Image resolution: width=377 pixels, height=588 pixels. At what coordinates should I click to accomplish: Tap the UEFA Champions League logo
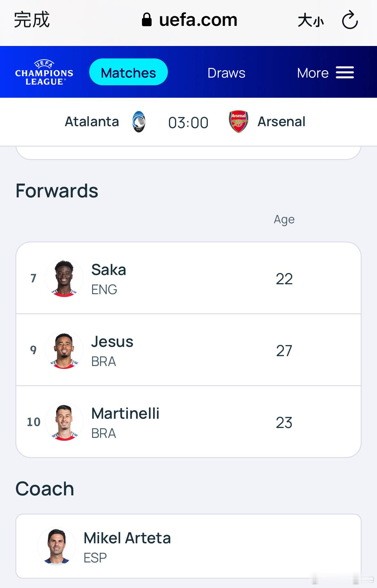click(44, 73)
